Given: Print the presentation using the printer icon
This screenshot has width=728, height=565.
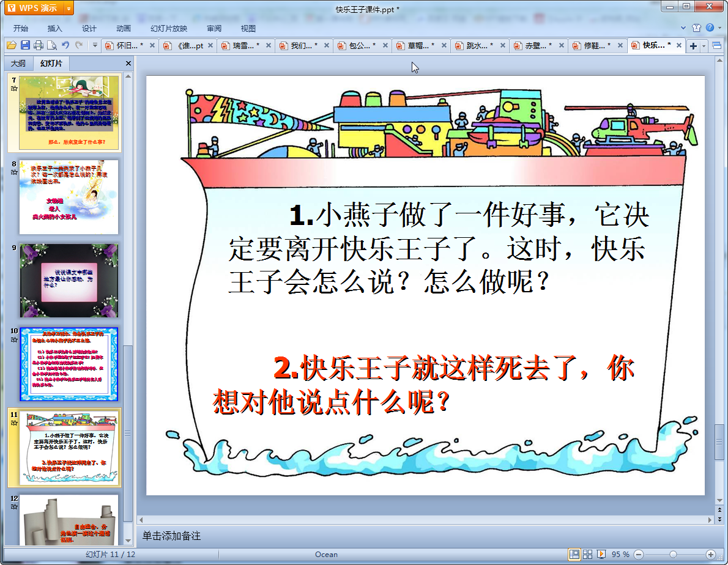Looking at the screenshot, I should coord(39,45).
